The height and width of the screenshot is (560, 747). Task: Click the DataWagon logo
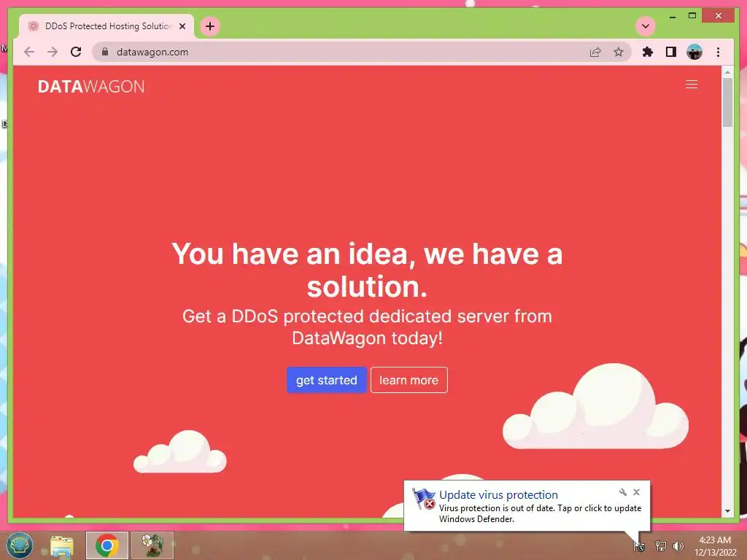pos(91,86)
